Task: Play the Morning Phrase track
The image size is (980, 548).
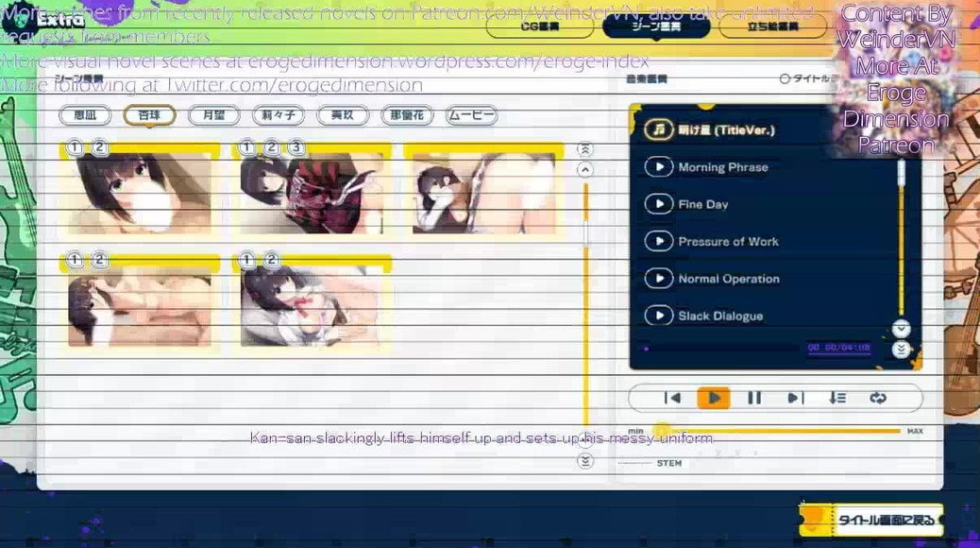Action: pos(659,167)
